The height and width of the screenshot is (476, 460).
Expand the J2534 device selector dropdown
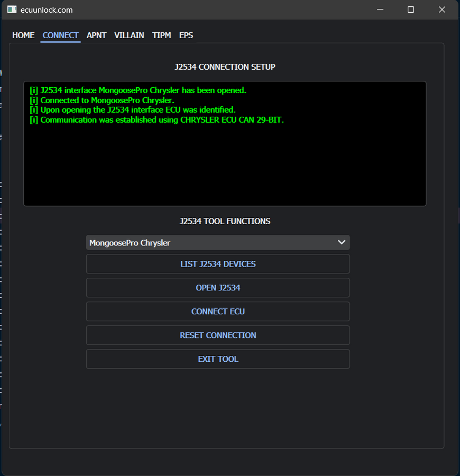tap(218, 242)
